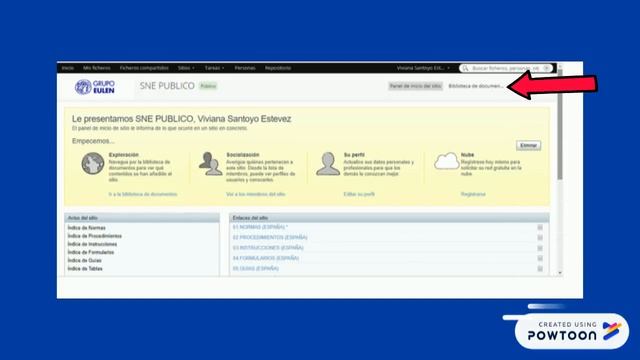The image size is (640, 360).
Task: Open the Índice de Guías entry
Action: coord(84,260)
